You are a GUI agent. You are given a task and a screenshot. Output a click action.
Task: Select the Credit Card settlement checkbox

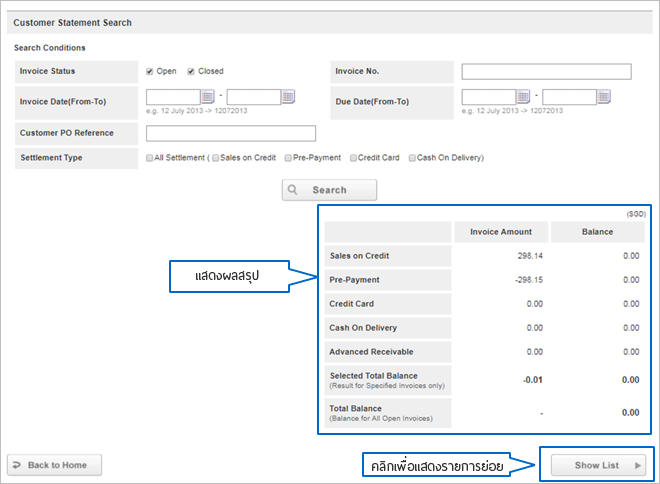[x=354, y=157]
